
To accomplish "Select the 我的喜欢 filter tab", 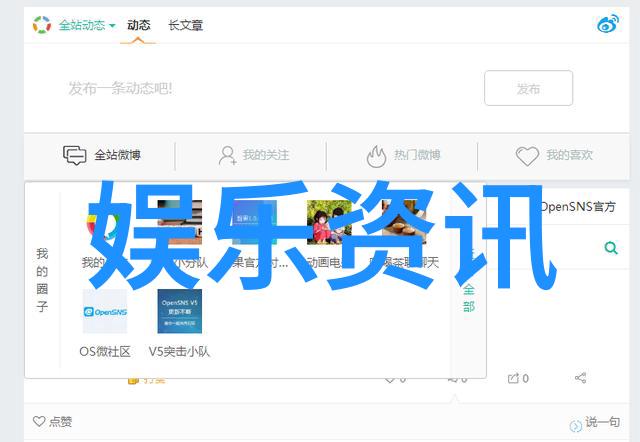I will (x=554, y=155).
